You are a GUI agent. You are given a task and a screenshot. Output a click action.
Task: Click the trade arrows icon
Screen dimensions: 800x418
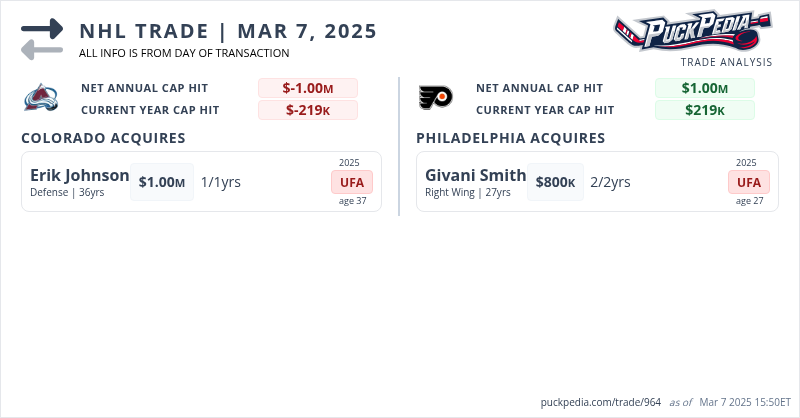42,38
